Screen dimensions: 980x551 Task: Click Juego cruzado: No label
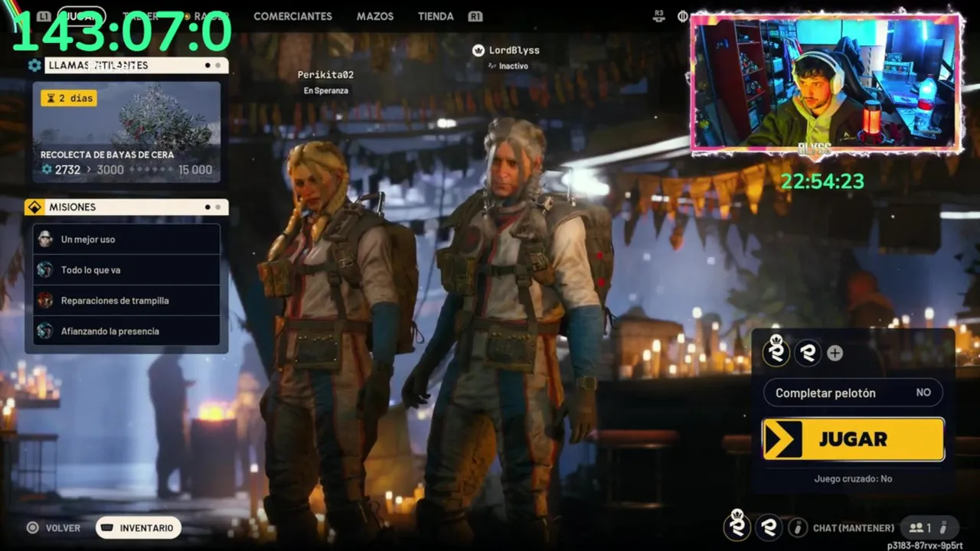(x=853, y=479)
